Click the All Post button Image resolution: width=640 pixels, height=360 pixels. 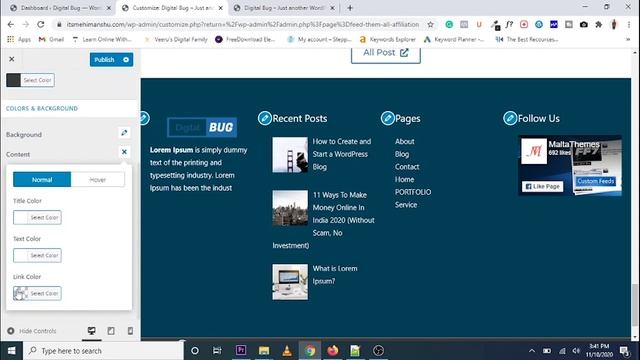(386, 53)
